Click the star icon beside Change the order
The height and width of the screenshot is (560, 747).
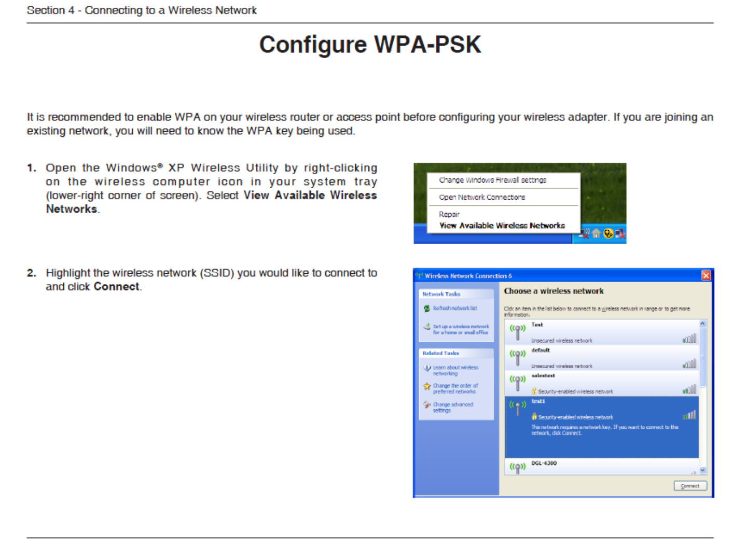coord(427,386)
